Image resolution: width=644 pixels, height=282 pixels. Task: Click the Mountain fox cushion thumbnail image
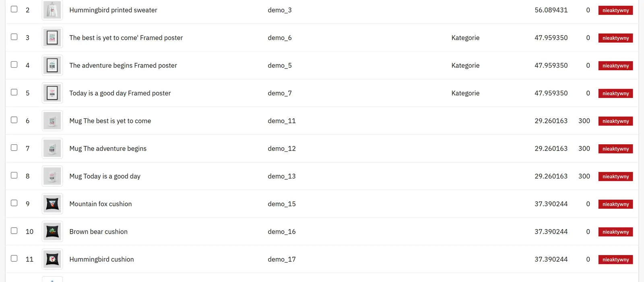pyautogui.click(x=52, y=204)
